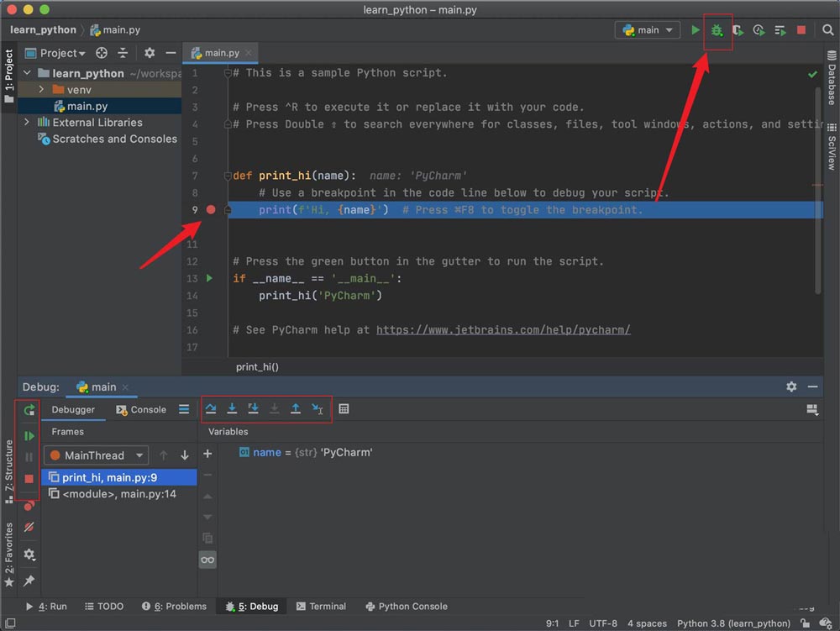The image size is (840, 631).
Task: Open the Structure side panel
Action: pyautogui.click(x=8, y=471)
